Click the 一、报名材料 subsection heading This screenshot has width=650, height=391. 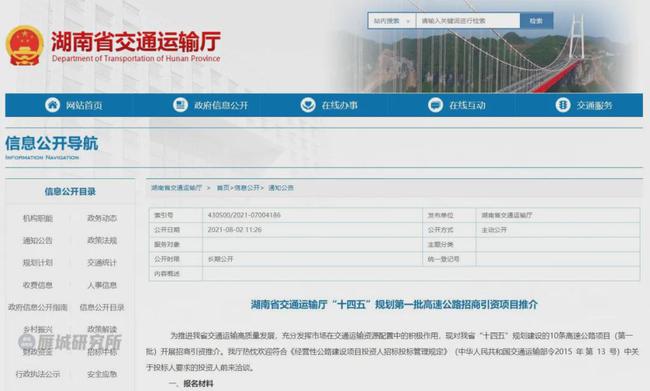pyautogui.click(x=192, y=384)
